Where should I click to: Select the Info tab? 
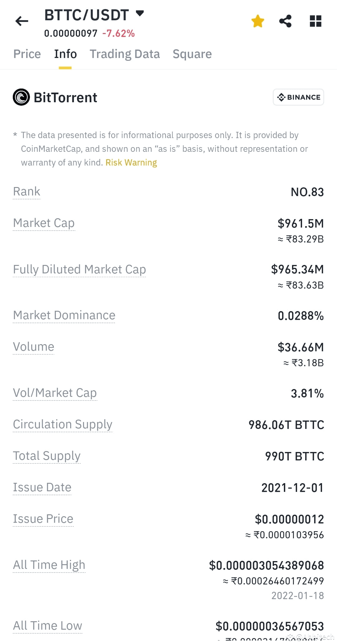[65, 54]
